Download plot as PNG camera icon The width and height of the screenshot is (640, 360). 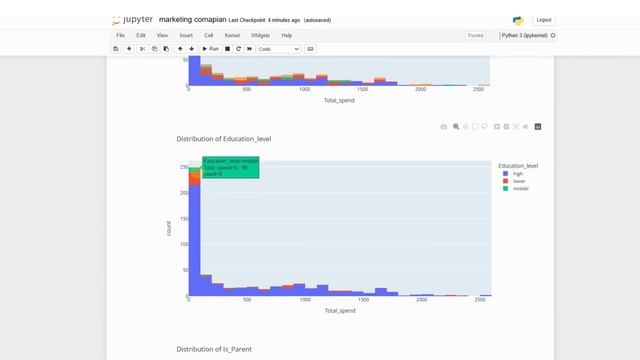point(444,127)
